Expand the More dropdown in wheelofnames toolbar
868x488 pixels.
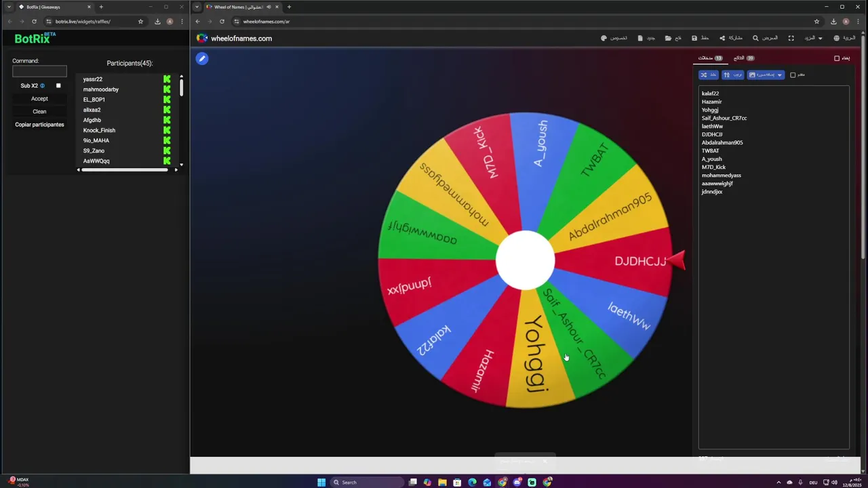tap(813, 39)
